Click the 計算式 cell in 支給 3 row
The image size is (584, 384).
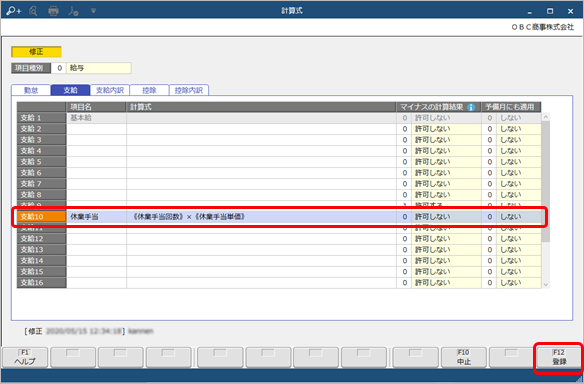261,140
